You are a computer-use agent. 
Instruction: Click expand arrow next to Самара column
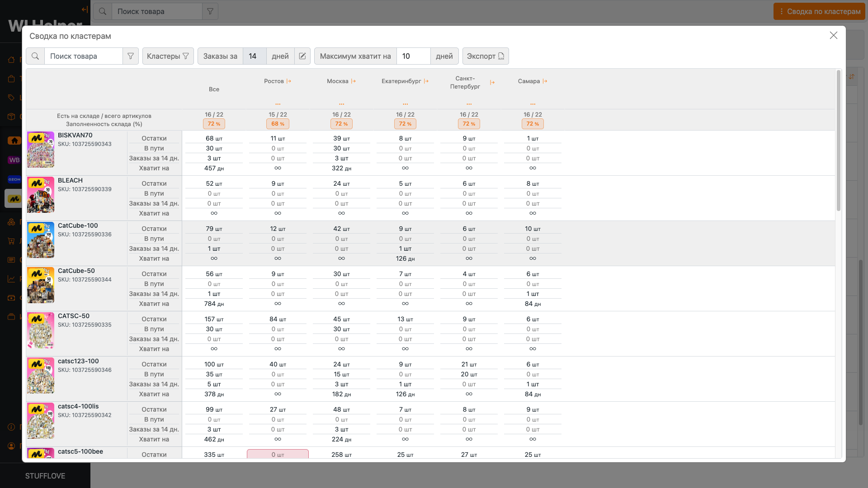click(x=545, y=81)
